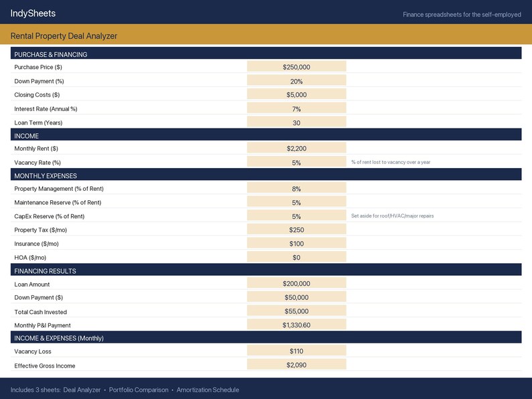Click the INCOME & EXPENSES (Monthly) header
532x399 pixels.
(x=266, y=337)
